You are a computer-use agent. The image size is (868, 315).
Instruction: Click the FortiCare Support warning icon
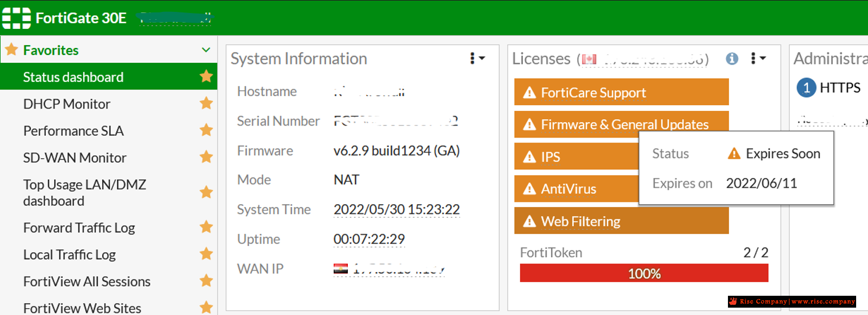pos(529,93)
